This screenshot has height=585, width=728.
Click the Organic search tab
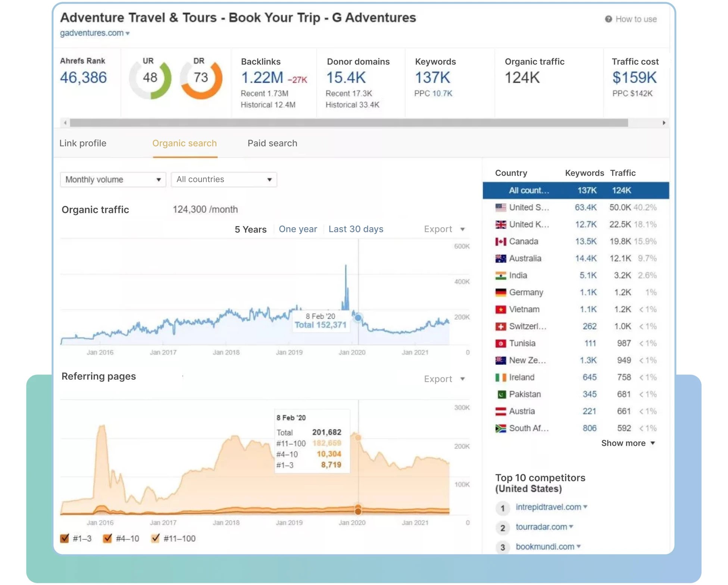[184, 142]
